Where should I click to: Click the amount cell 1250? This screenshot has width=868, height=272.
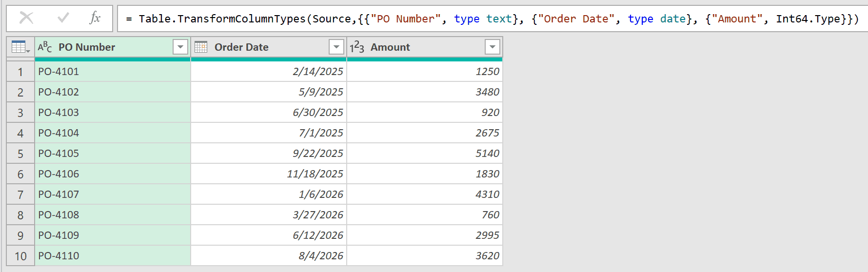(425, 72)
